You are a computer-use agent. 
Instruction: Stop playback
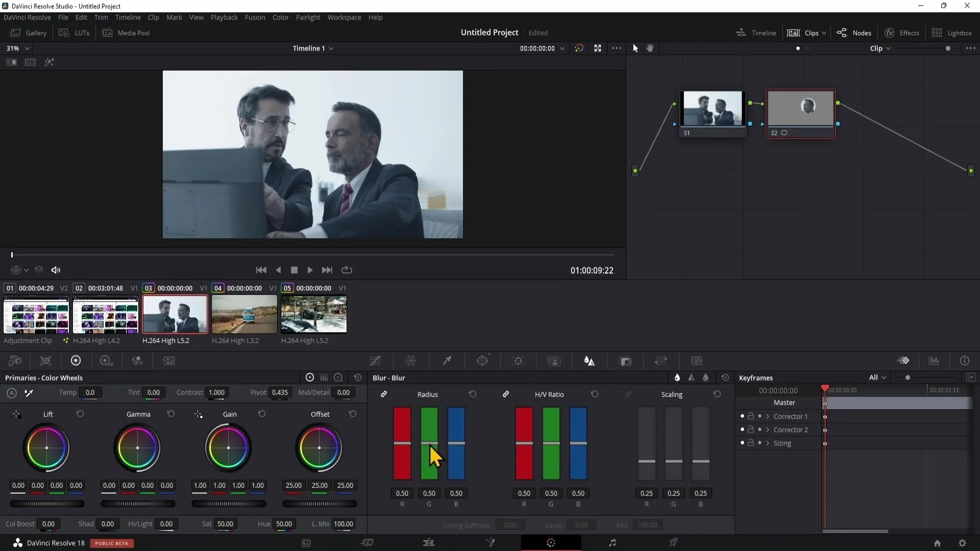coord(294,270)
